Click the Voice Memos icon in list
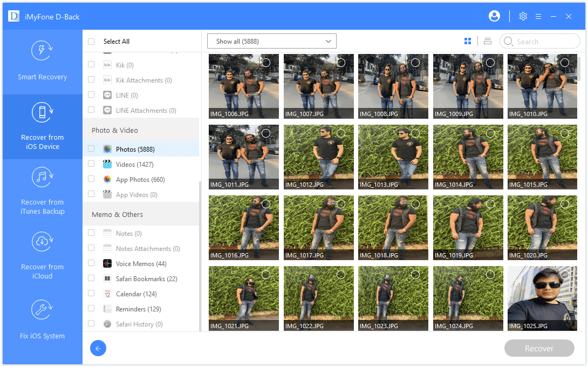588x367 pixels. 107,264
